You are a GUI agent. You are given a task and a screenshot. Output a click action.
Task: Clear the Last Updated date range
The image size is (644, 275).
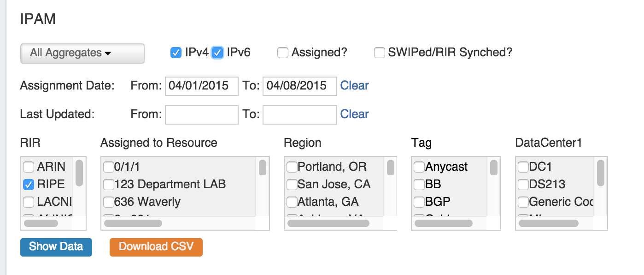point(354,114)
